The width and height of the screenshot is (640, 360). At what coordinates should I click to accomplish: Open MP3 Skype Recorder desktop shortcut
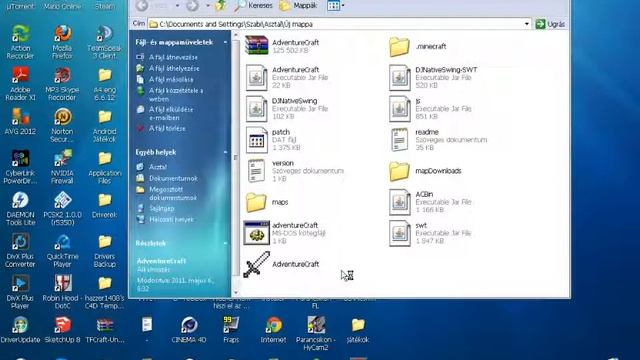(62, 84)
